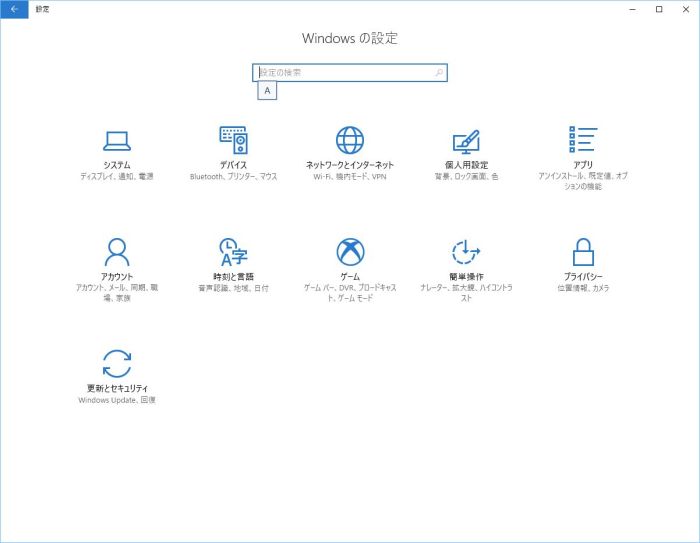Select the 個人用設定 paintbrush icon
This screenshot has width=700, height=543.
click(466, 140)
